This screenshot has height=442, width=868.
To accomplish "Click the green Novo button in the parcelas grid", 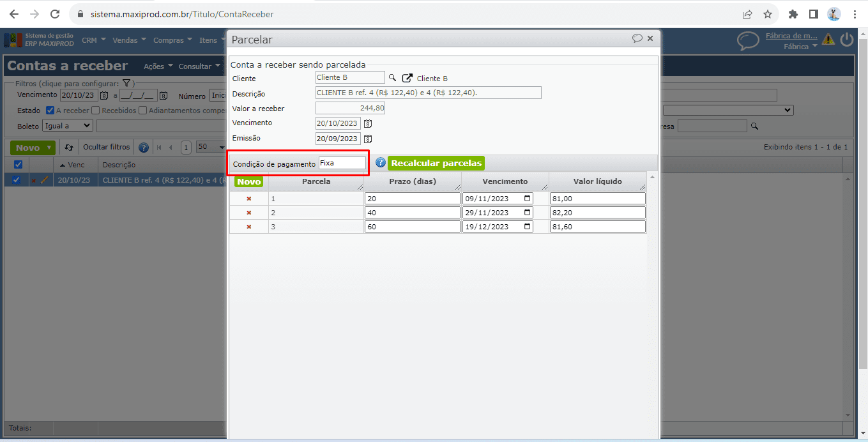I will tap(248, 181).
